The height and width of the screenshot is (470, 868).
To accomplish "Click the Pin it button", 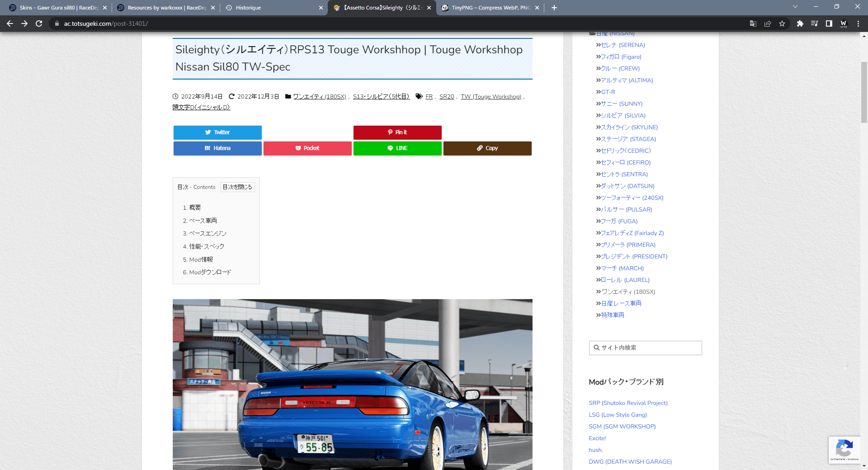I will coord(397,132).
